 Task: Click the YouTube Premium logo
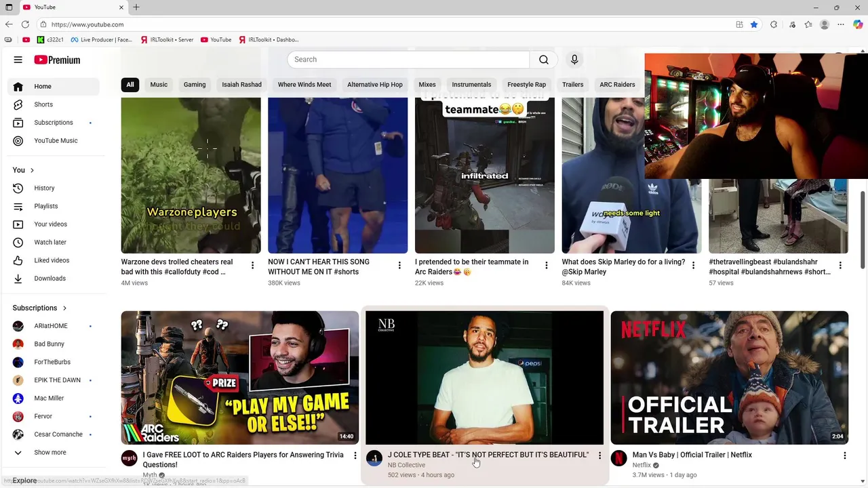[57, 60]
